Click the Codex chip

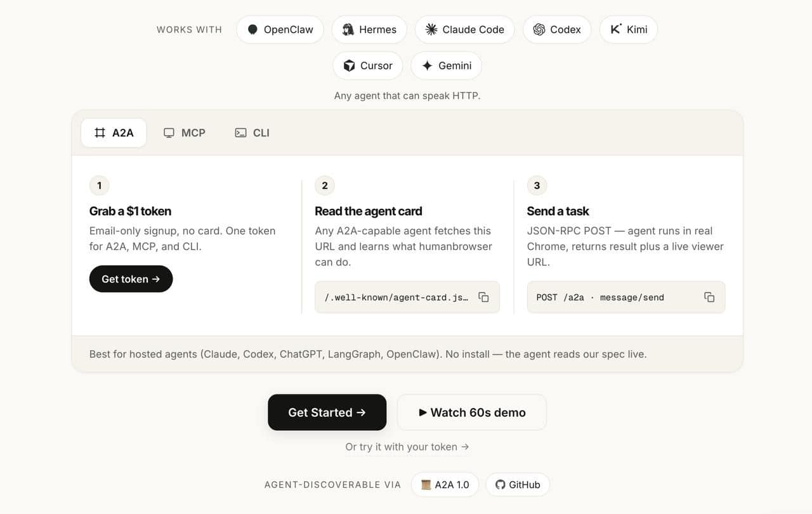tap(557, 29)
